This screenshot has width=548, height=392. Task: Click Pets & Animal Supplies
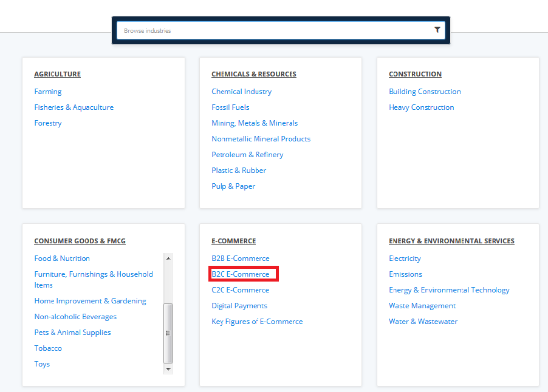pyautogui.click(x=72, y=333)
